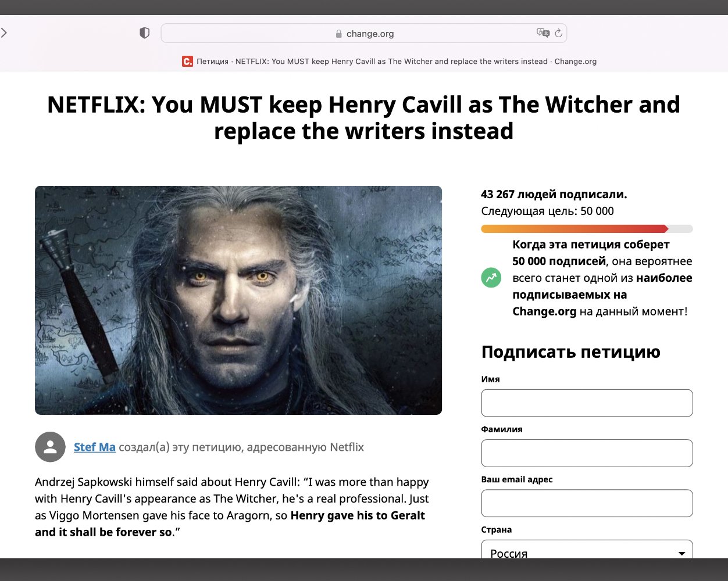728x581 pixels.
Task: Click the forward navigation arrow
Action: [3, 33]
